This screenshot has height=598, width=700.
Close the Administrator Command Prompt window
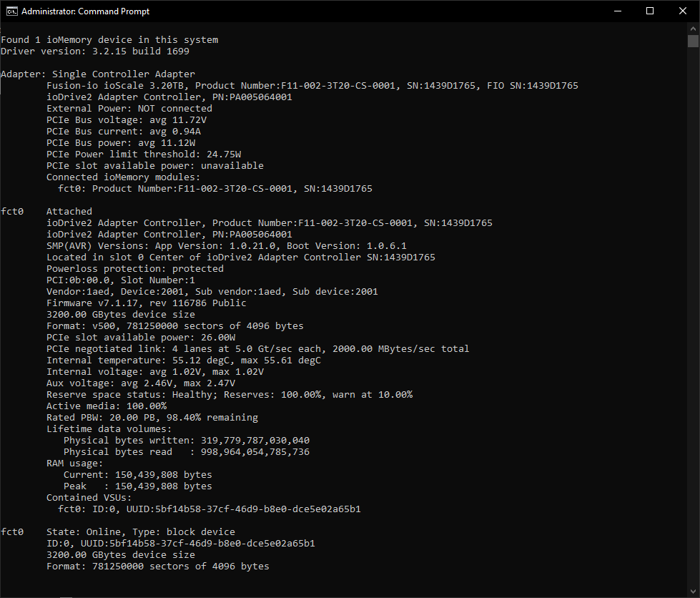click(683, 11)
